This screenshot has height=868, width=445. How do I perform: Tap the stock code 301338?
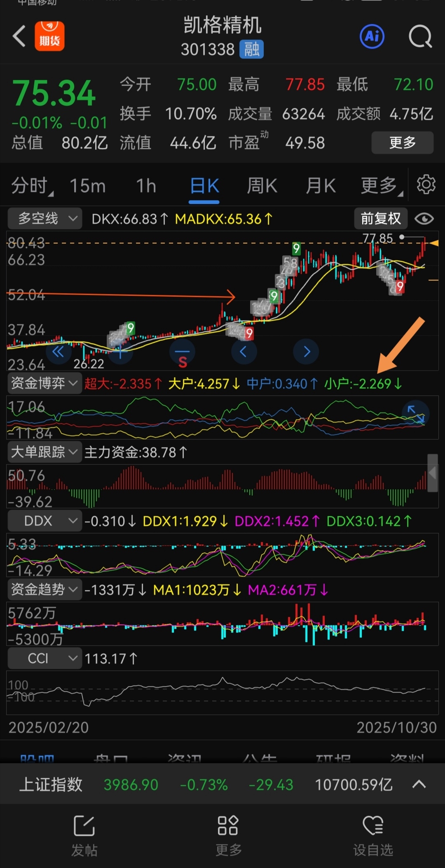208,49
